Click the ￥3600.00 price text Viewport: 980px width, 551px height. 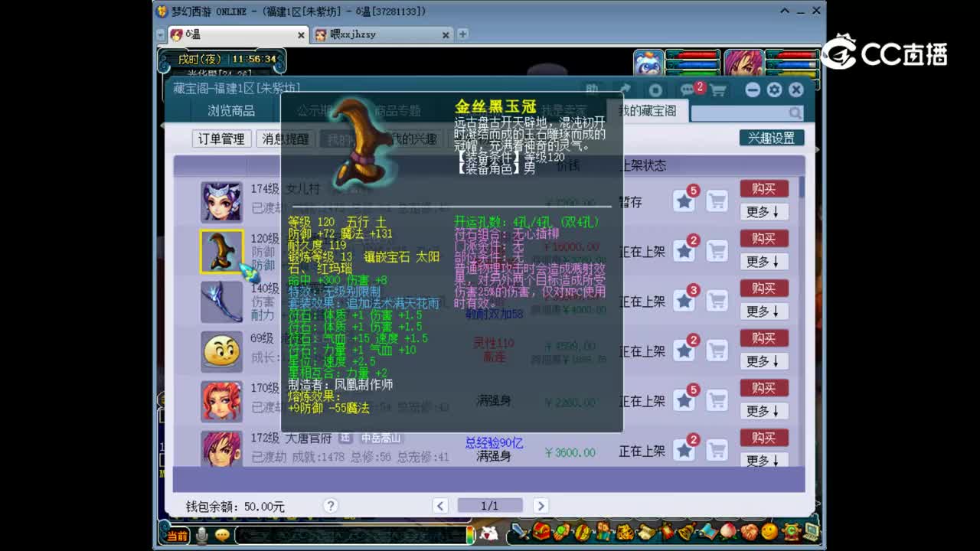[570, 452]
